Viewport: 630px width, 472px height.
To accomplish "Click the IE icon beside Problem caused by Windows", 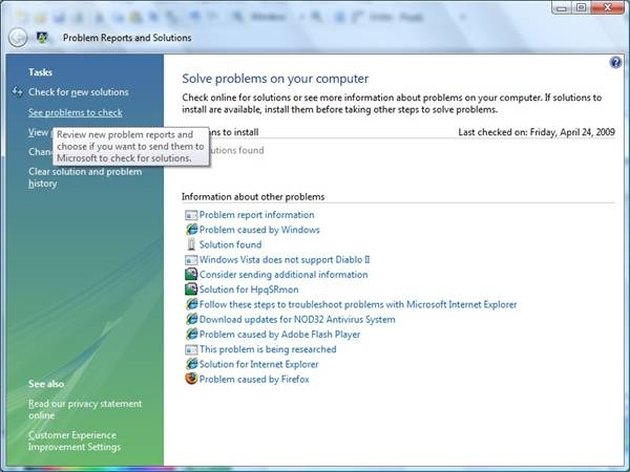I will [x=191, y=229].
